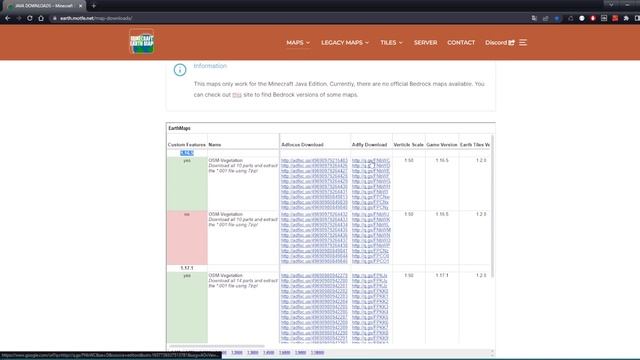
Task: Click the picture-frame extension icon
Action: [604, 18]
